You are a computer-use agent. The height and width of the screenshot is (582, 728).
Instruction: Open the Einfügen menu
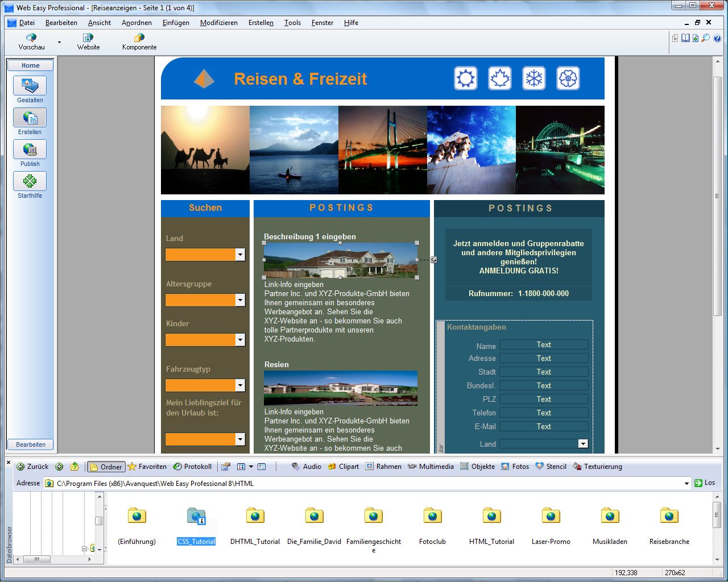pyautogui.click(x=176, y=23)
